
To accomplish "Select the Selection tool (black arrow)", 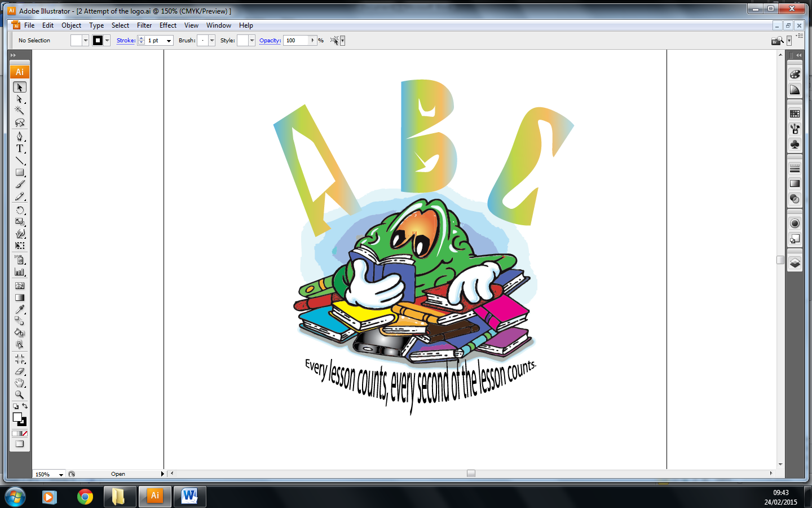I will [20, 87].
